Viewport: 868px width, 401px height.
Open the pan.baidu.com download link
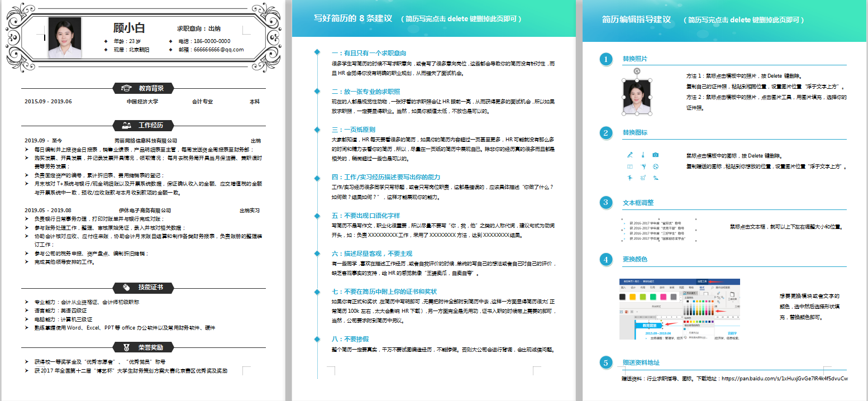pos(785,379)
